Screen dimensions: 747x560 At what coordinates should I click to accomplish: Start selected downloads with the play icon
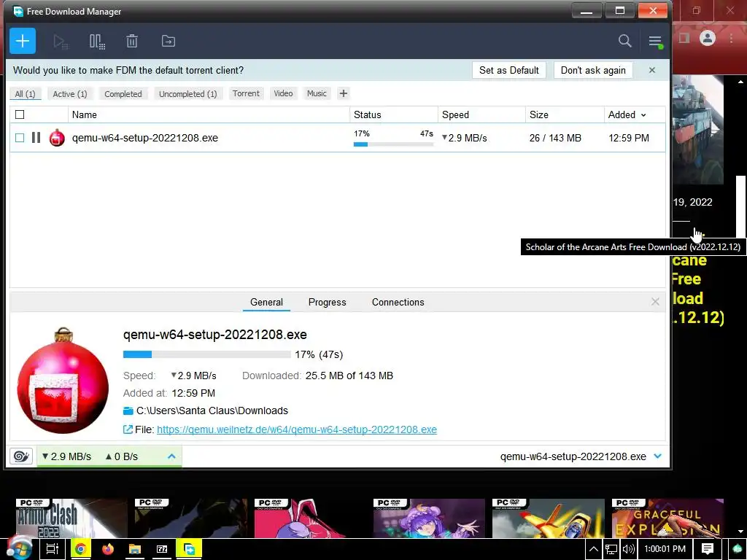pyautogui.click(x=61, y=42)
